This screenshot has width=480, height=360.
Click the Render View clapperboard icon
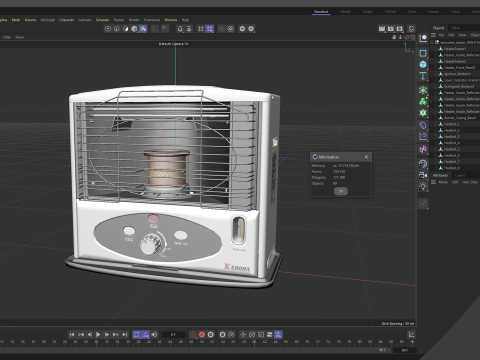click(382, 29)
